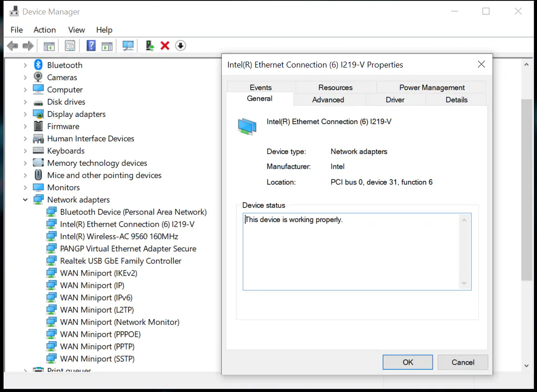Click the Back navigation arrow in the toolbar
537x392 pixels.
pos(12,45)
